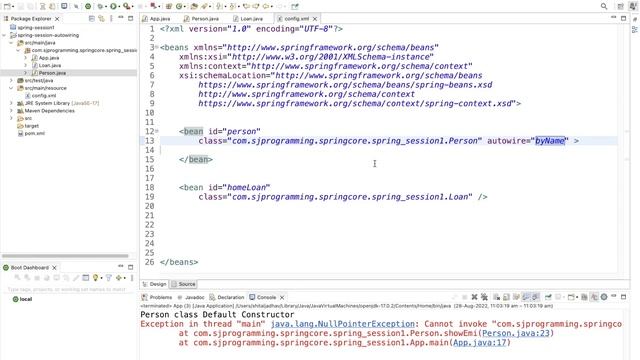640x360 pixels.
Task: Open Package Explorer view menu
Action: pyautogui.click(x=111, y=18)
